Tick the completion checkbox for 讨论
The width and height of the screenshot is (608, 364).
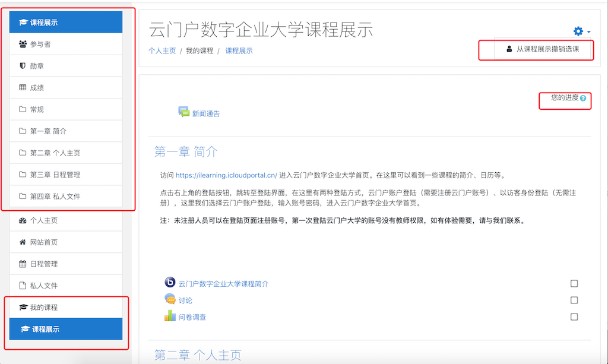point(574,300)
